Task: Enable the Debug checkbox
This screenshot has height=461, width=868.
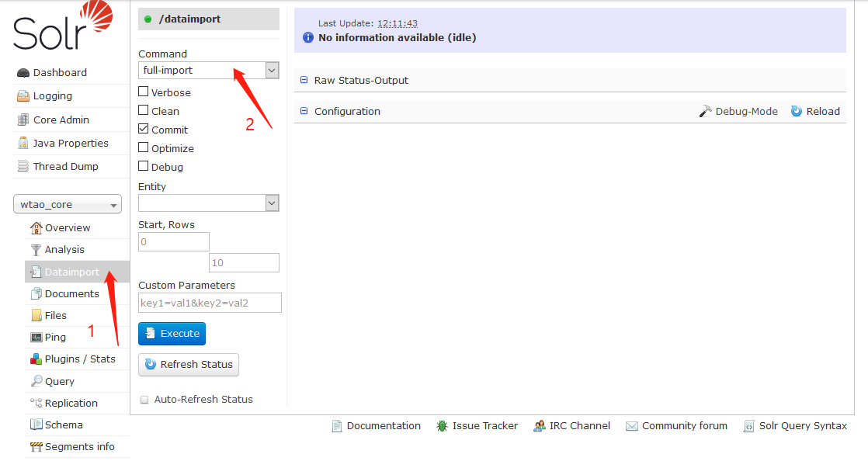Action: tap(144, 166)
